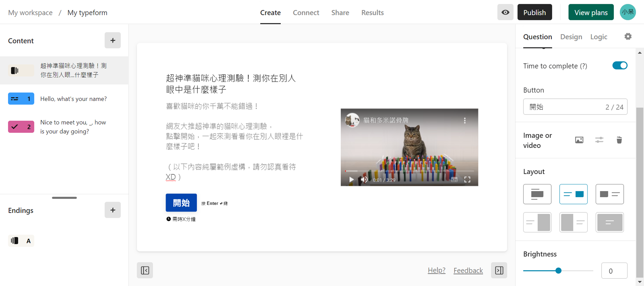Click video channel avatar icon
The width and height of the screenshot is (644, 286).
352,120
